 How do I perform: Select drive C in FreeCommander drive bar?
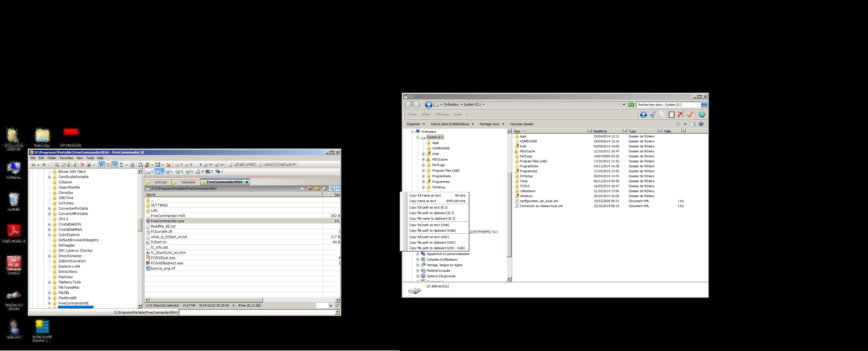(150, 171)
